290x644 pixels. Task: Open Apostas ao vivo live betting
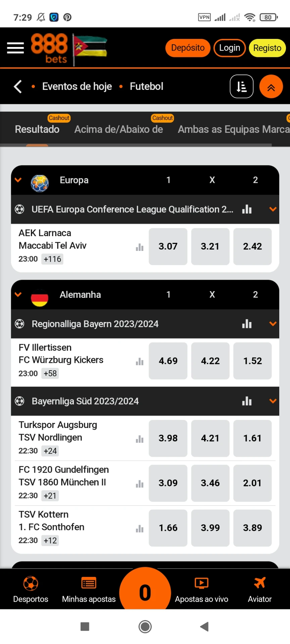(x=201, y=590)
